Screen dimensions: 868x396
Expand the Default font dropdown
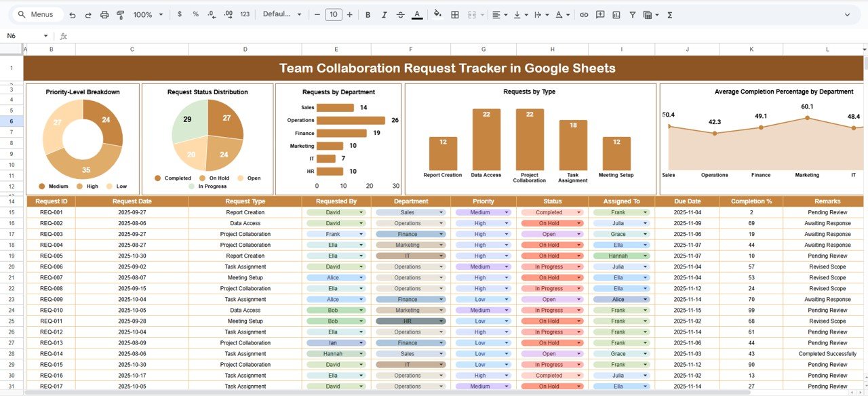click(x=282, y=14)
